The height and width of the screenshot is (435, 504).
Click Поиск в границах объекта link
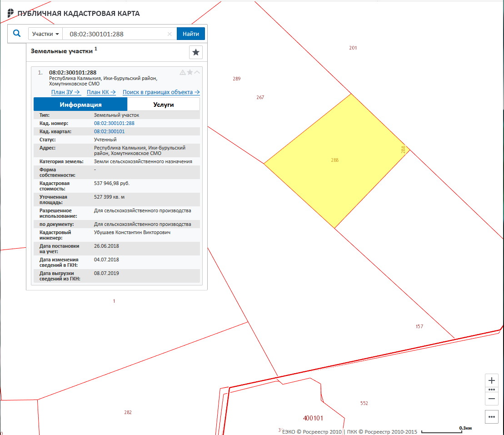[x=161, y=92]
